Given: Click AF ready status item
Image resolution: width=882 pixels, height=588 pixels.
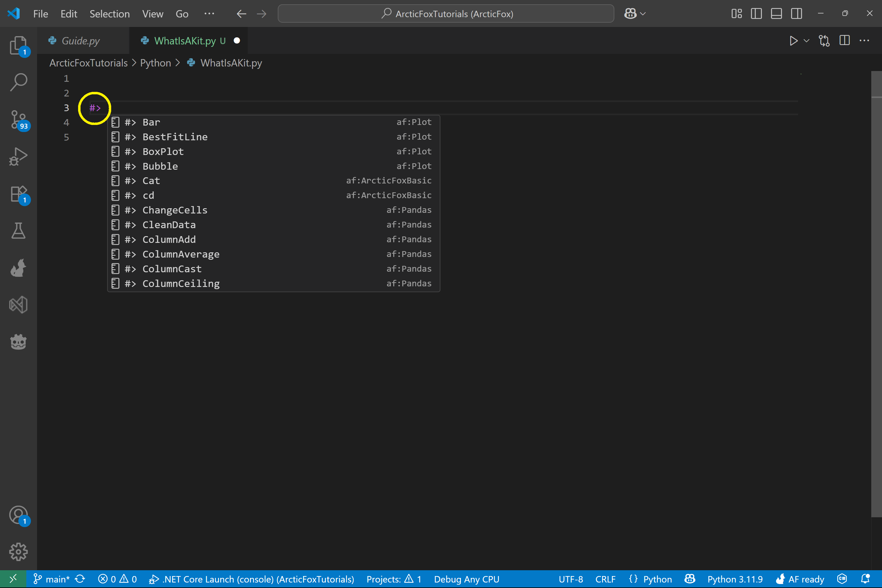Looking at the screenshot, I should point(800,579).
